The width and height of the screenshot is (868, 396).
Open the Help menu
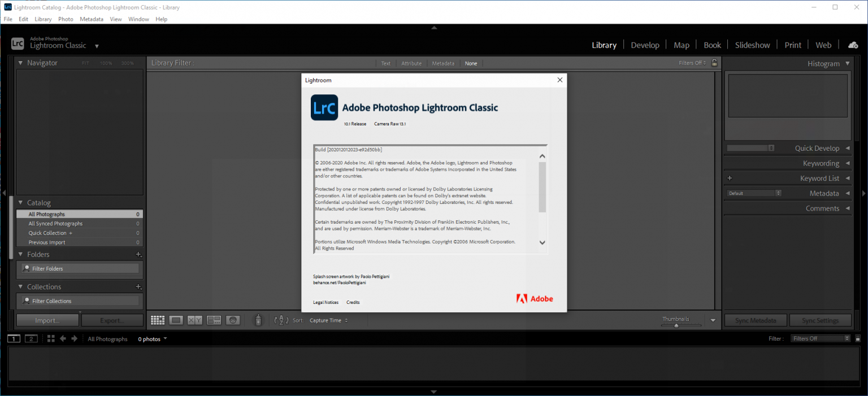pyautogui.click(x=161, y=19)
